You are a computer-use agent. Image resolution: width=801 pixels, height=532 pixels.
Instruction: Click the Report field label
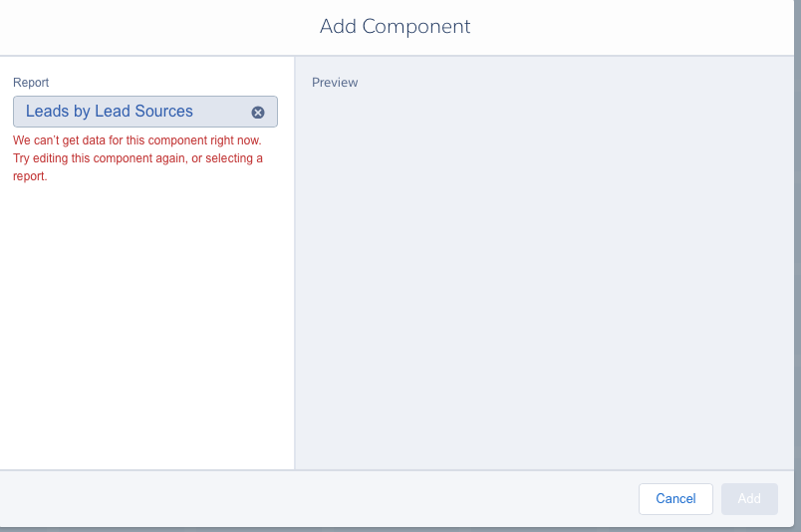click(x=31, y=83)
